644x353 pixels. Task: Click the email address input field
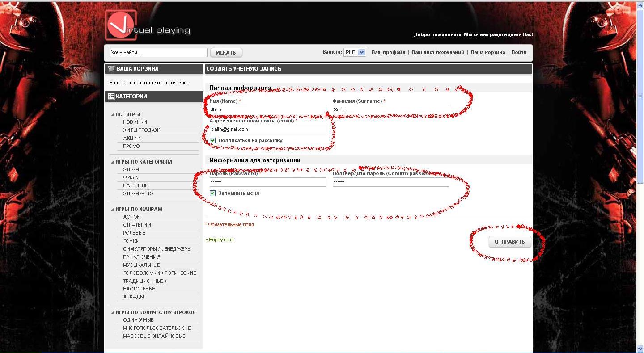(267, 130)
